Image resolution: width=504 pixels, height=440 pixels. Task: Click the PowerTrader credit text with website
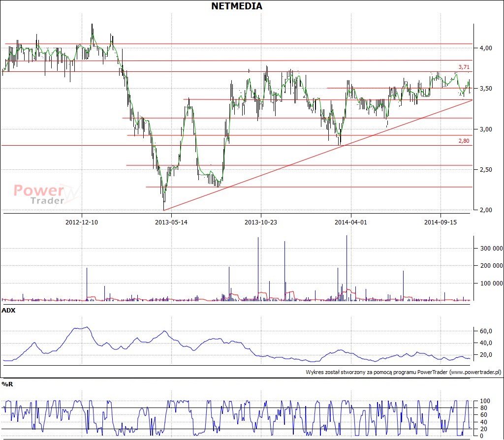(404, 372)
